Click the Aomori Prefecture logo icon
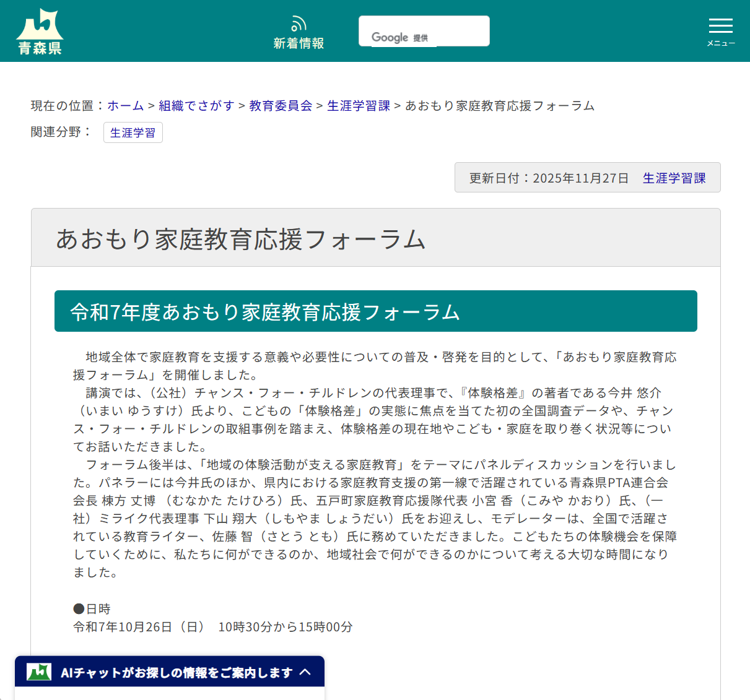Screen dimensions: 750x700 (38, 30)
